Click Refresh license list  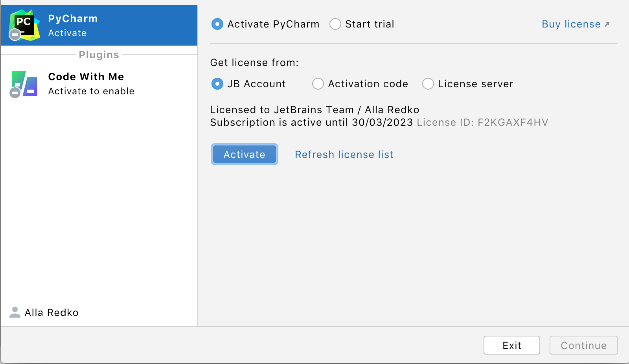click(344, 154)
